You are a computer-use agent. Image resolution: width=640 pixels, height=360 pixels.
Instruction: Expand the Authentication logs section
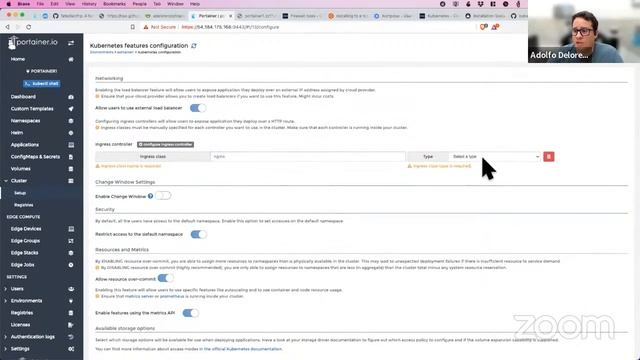(x=6, y=337)
